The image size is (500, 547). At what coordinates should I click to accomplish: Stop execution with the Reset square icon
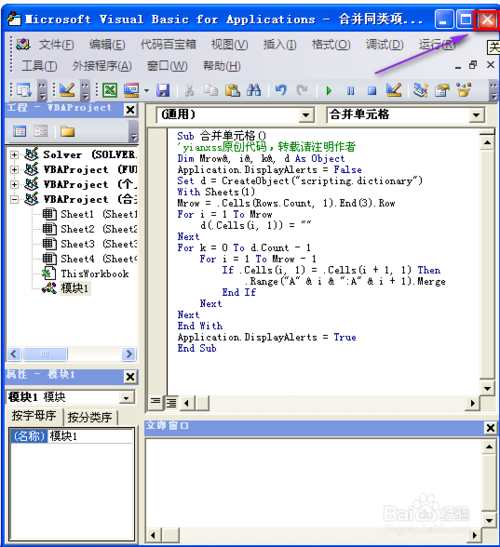tap(372, 91)
